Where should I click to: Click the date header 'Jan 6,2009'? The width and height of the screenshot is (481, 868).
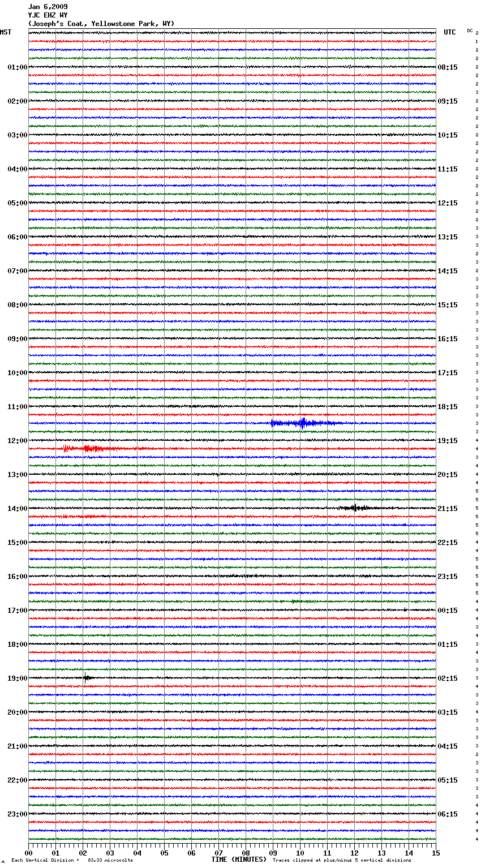48,7
